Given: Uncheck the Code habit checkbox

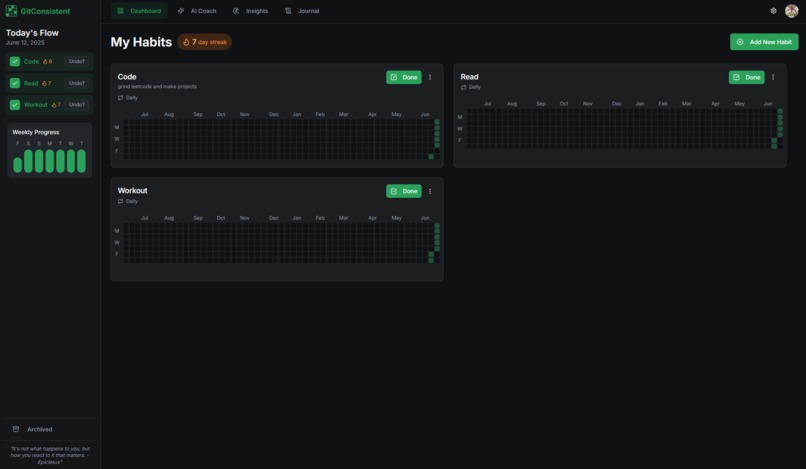Looking at the screenshot, I should pyautogui.click(x=15, y=61).
